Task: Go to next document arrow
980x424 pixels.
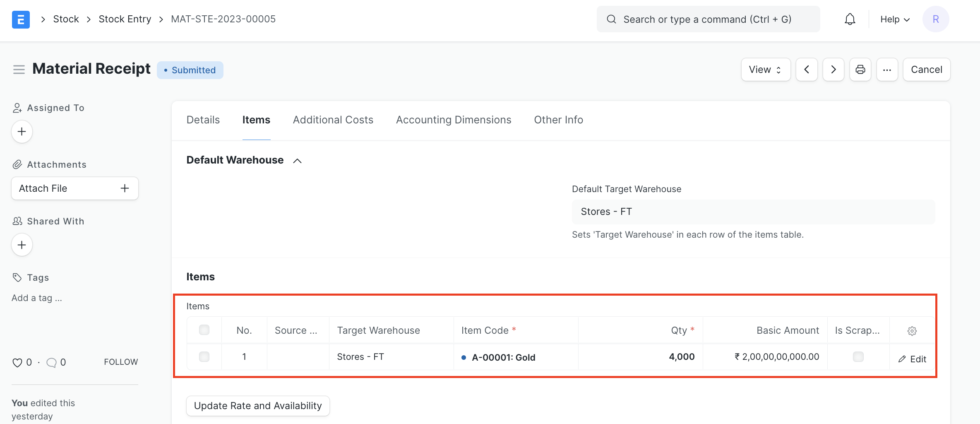Action: [833, 70]
